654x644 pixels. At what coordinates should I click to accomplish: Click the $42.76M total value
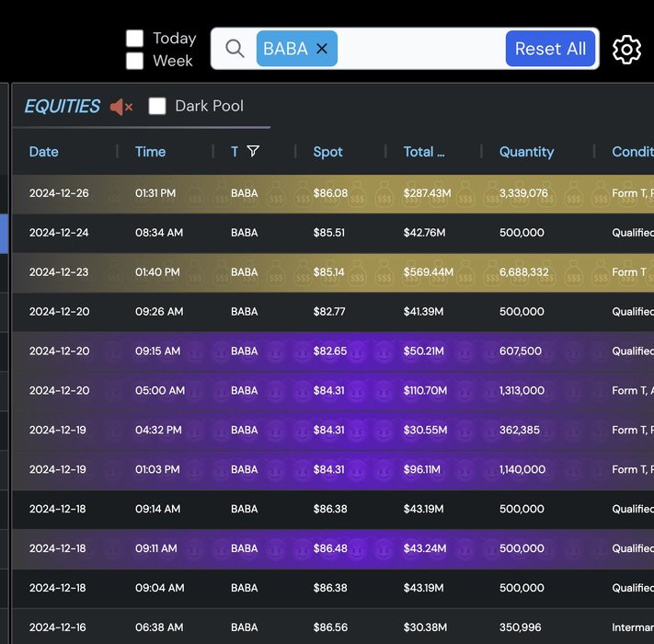click(424, 233)
